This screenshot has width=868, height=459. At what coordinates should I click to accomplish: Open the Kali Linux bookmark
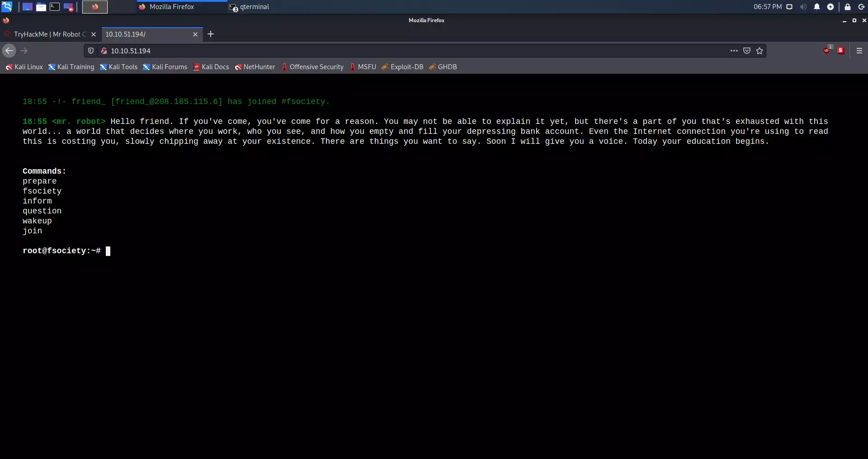click(24, 67)
